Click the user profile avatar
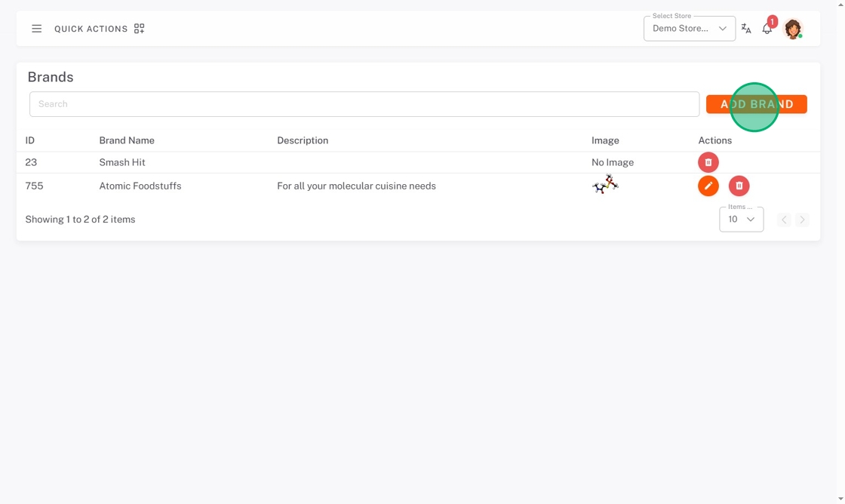The image size is (845, 504). pyautogui.click(x=792, y=29)
